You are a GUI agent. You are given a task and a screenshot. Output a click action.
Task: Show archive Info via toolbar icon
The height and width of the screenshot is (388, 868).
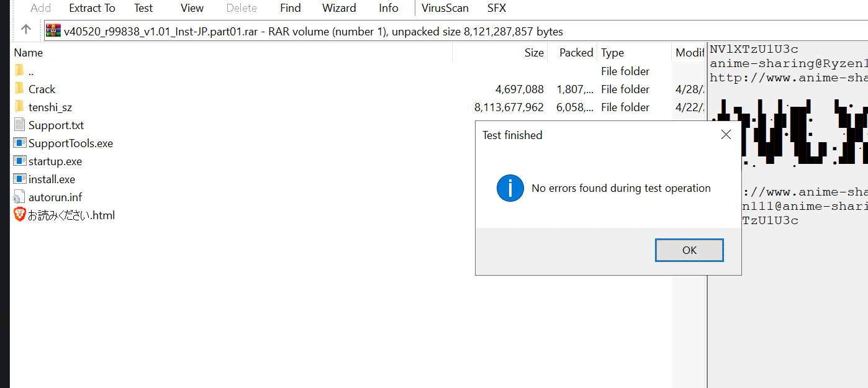pos(388,7)
